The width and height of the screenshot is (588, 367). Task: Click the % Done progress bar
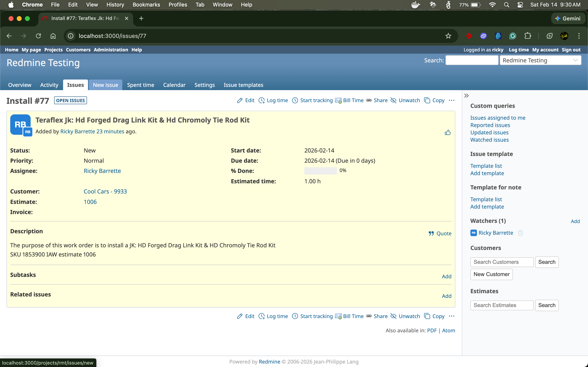321,171
